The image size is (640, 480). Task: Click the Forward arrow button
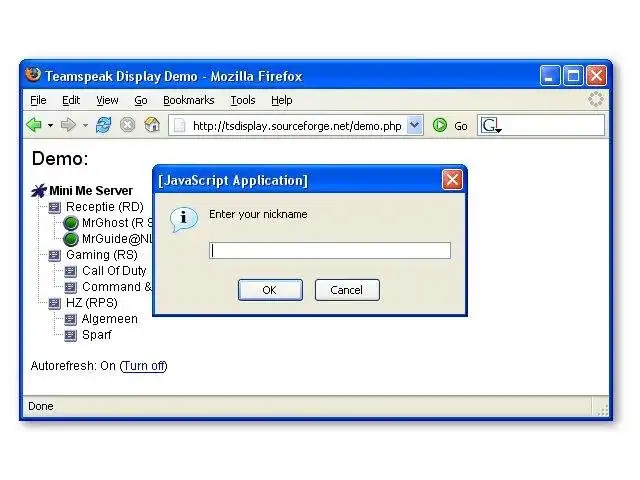(68, 125)
